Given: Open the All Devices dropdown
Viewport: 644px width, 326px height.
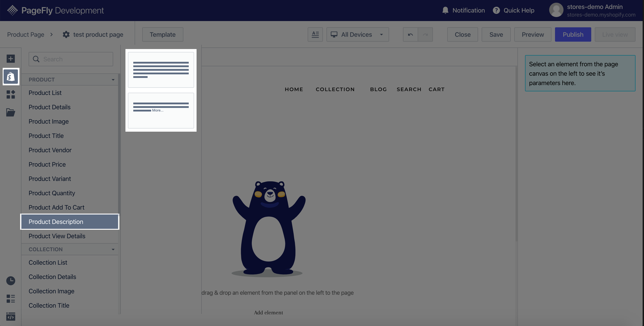Looking at the screenshot, I should click(358, 34).
